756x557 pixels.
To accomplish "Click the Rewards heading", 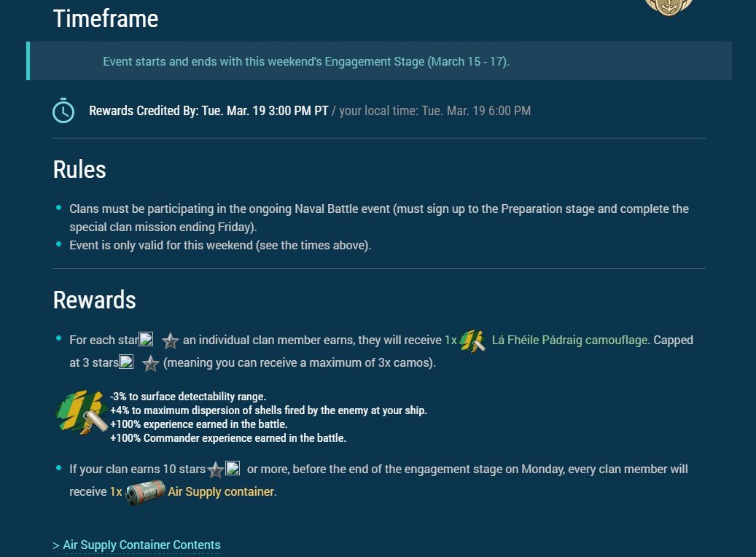I will point(95,300).
